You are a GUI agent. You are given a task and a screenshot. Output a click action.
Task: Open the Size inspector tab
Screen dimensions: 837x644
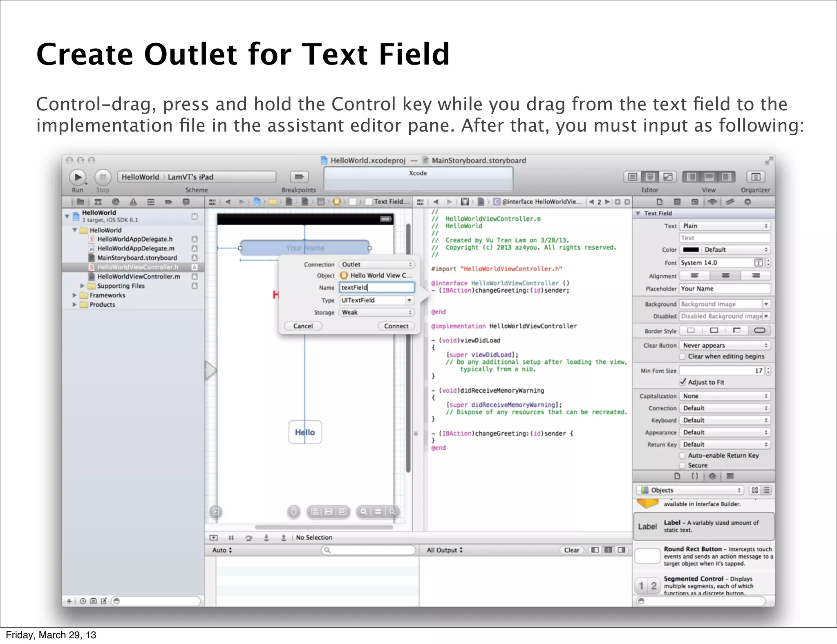click(730, 202)
